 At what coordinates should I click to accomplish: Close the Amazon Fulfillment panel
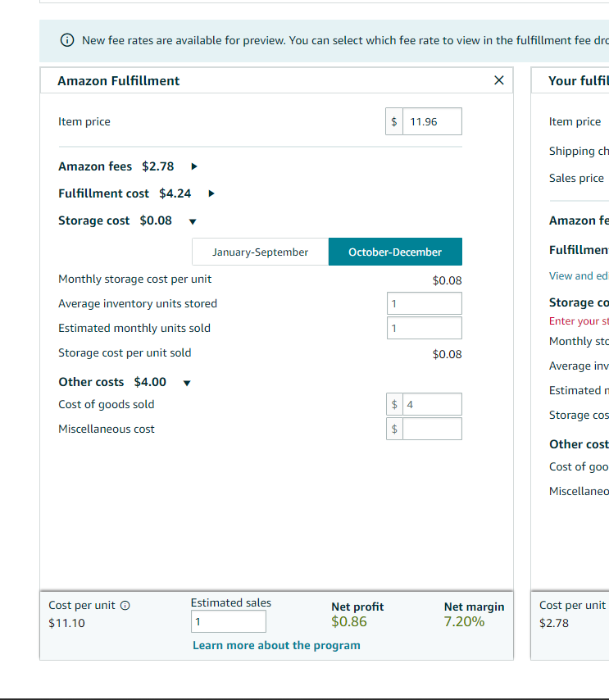[498, 80]
